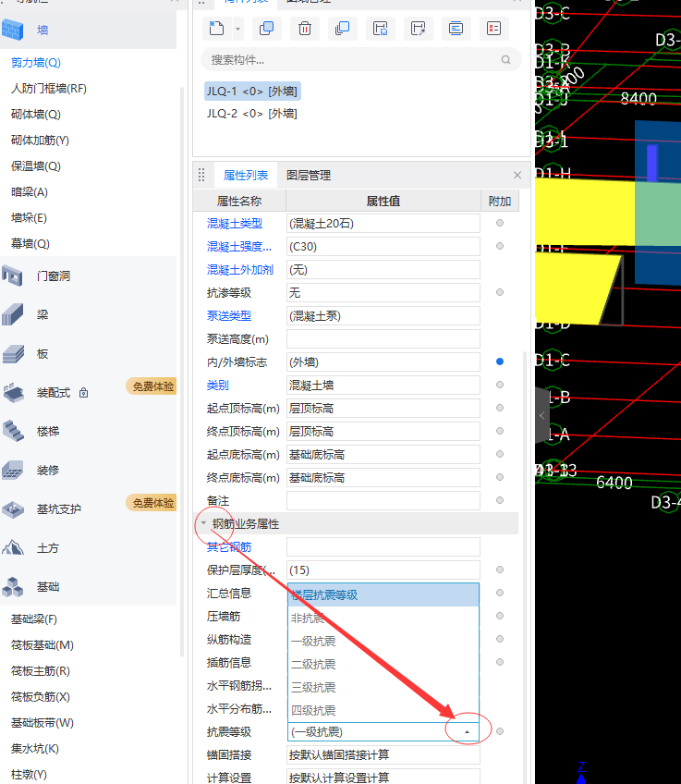This screenshot has width=681, height=784.
Task: Choose 二级抗震 from the dropdown list
Action: pos(383,664)
